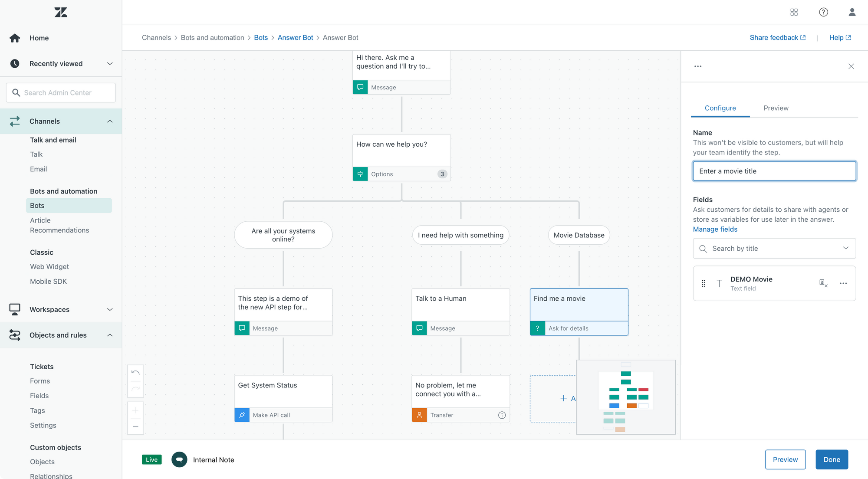Zoom in with the plus icon

[135, 410]
